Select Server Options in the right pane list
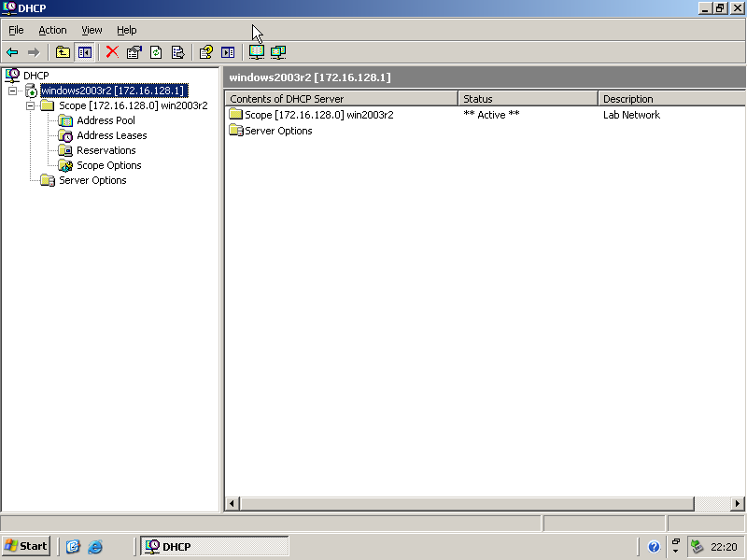 tap(278, 131)
